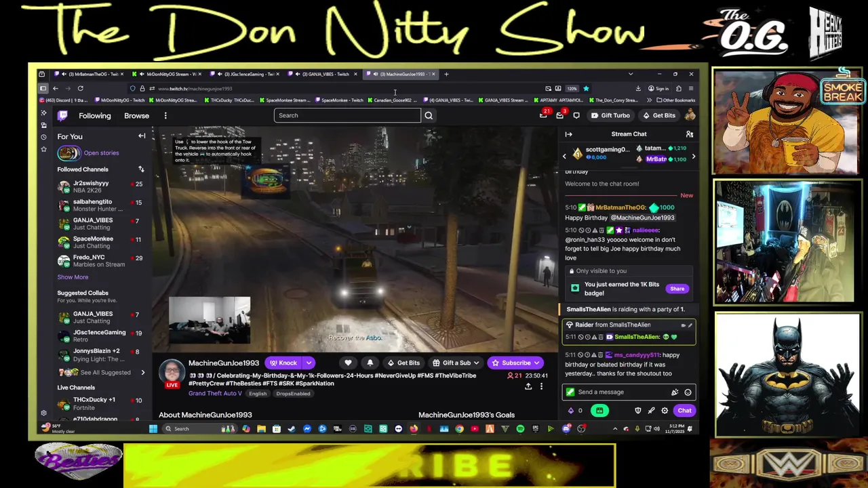The width and height of the screenshot is (868, 488).
Task: Open Jr2swishyyy channel in sidebar
Action: click(x=100, y=186)
